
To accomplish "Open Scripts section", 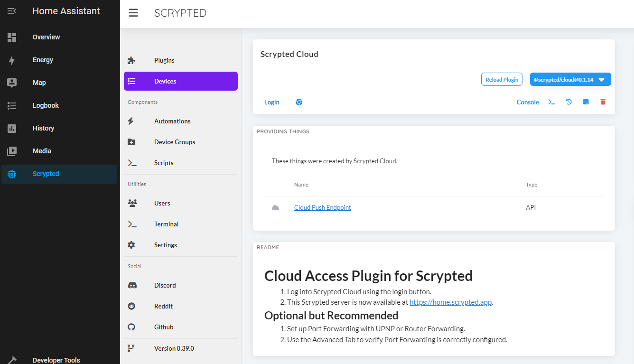I will pos(181,163).
